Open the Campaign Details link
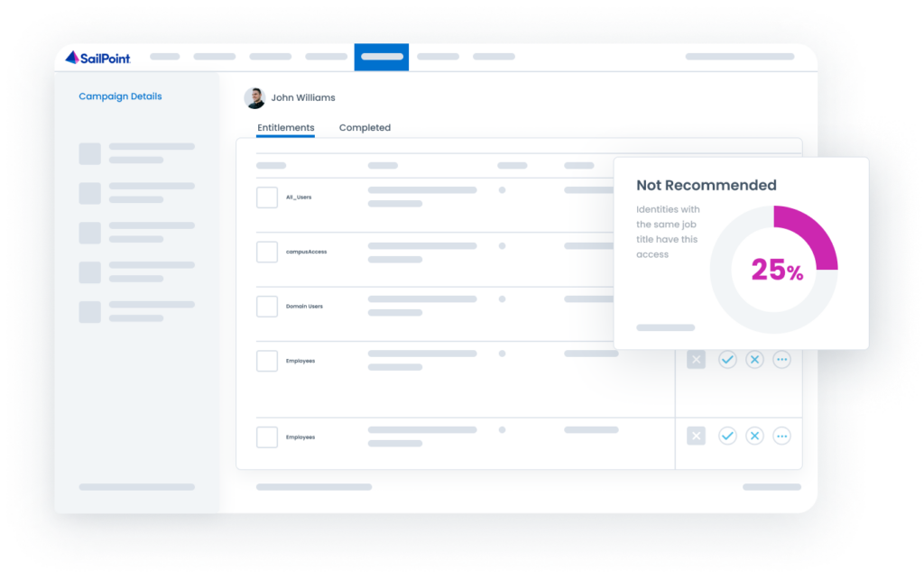924x579 pixels. (x=120, y=96)
